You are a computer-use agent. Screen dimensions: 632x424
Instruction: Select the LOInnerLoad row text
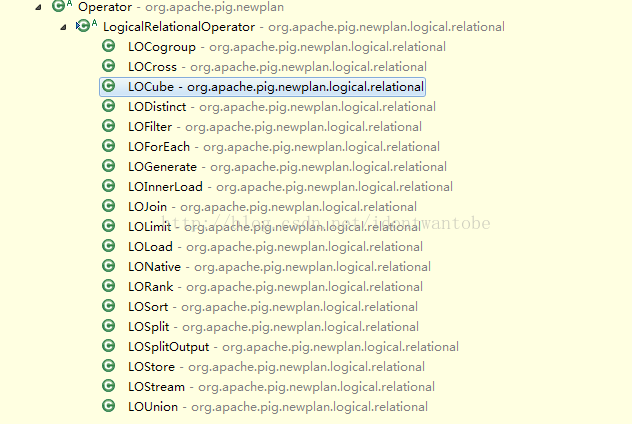(x=290, y=187)
